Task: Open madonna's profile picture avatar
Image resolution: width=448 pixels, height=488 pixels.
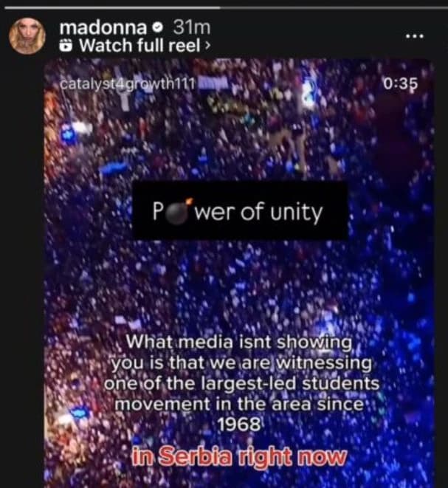Action: (27, 35)
